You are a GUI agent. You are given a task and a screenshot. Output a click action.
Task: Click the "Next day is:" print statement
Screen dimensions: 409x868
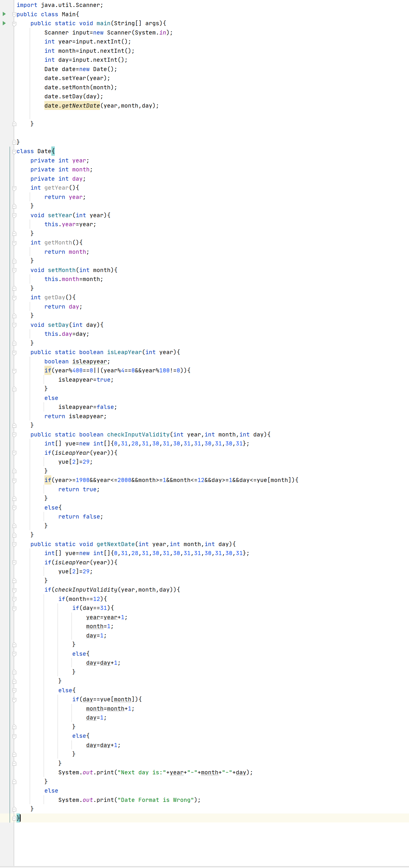pyautogui.click(x=156, y=772)
